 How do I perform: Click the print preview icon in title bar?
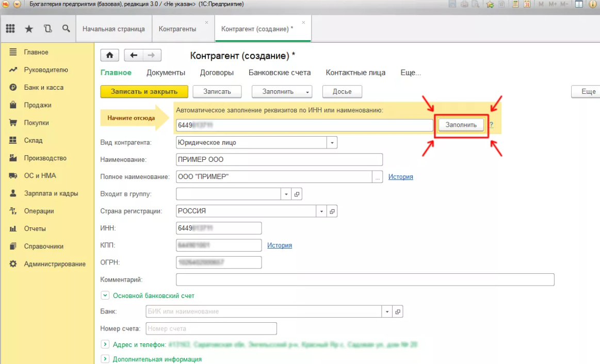tap(476, 4)
